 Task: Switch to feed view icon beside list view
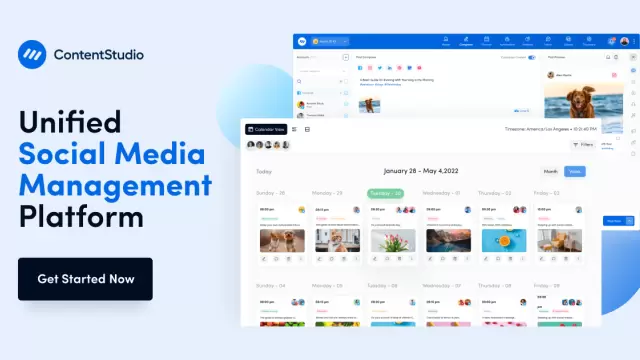[x=307, y=129]
